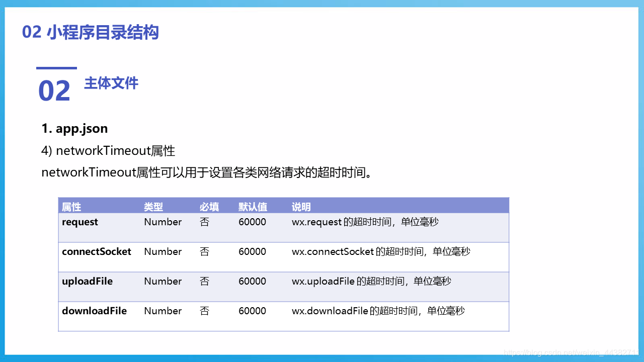This screenshot has width=644, height=362.
Task: Select the downloadFile property cell
Action: tap(95, 311)
